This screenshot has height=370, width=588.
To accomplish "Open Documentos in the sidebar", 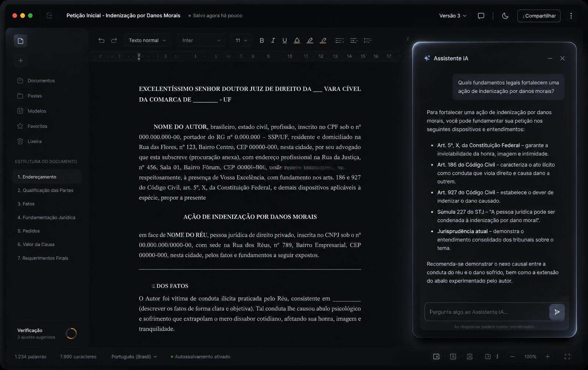I will pos(36,81).
